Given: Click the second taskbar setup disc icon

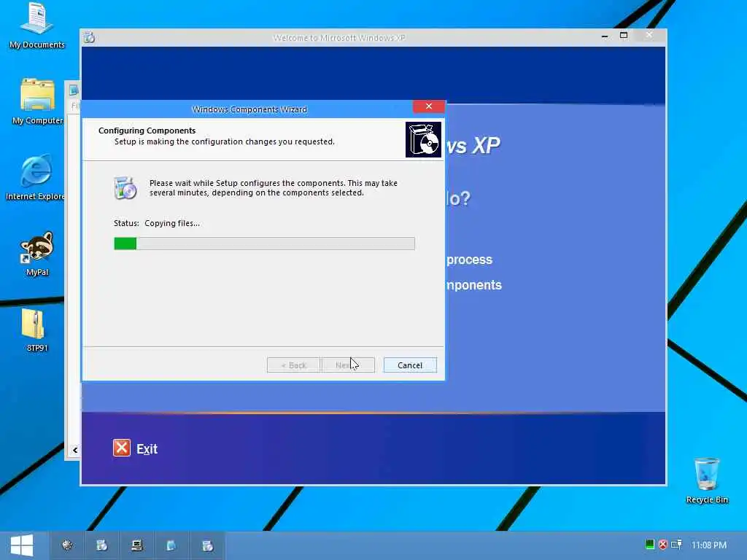Looking at the screenshot, I should 101,545.
